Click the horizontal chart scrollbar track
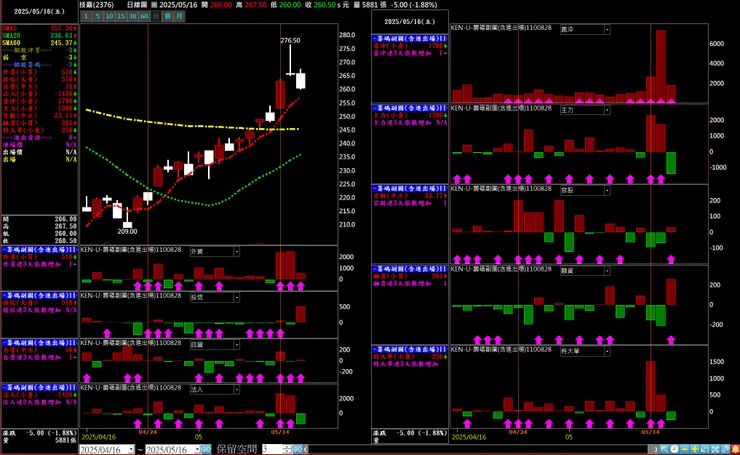Screen dimensions: 740x455 point(480,449)
